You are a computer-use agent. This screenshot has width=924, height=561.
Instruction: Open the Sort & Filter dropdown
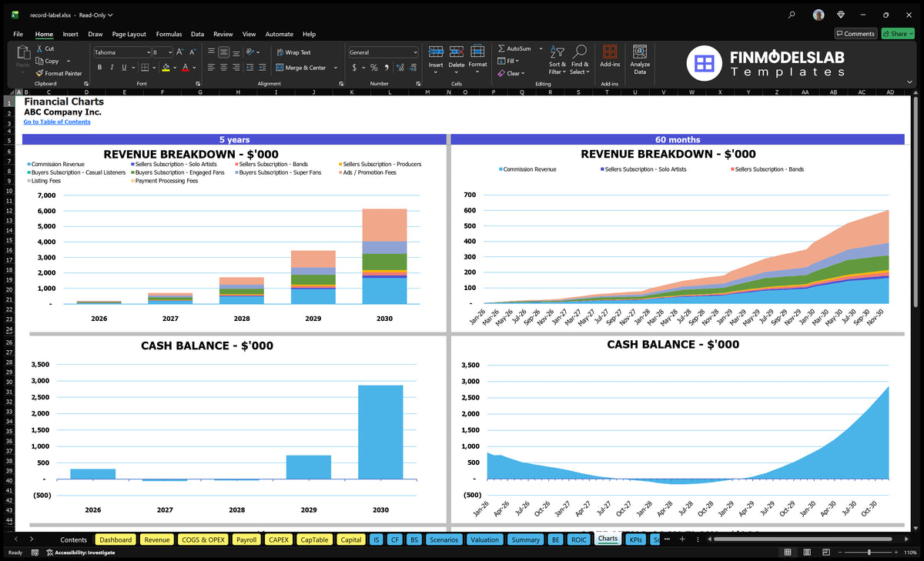coord(557,59)
